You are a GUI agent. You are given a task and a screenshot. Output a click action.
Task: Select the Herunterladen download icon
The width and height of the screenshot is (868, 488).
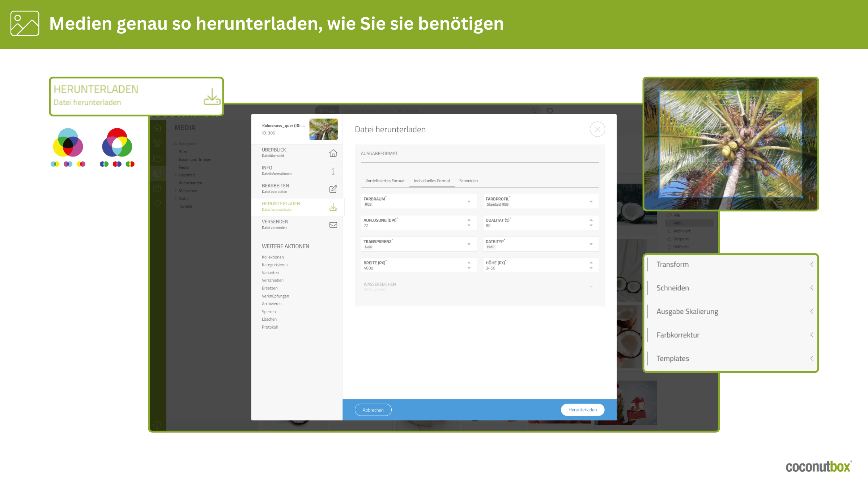[333, 207]
